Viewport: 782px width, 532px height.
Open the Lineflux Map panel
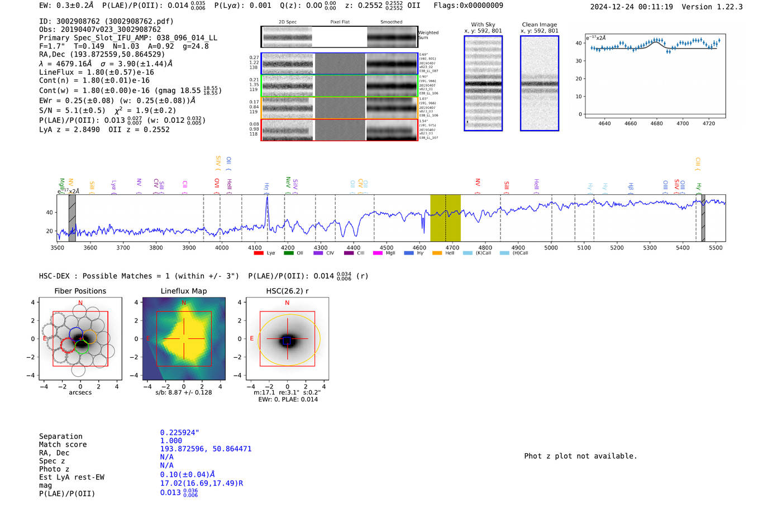click(184, 339)
